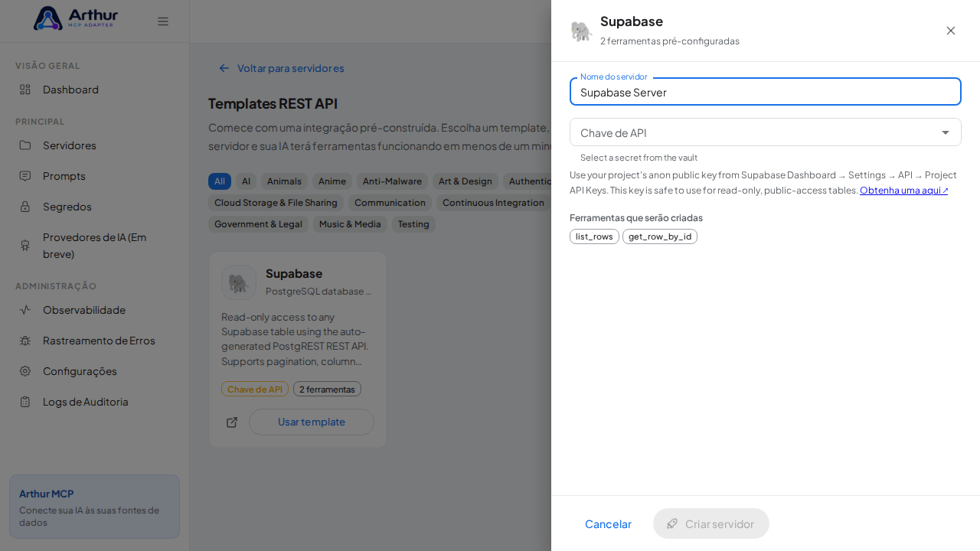Click the Arthur MCP Adapter logo
Screen dimensions: 980x551
76,18
